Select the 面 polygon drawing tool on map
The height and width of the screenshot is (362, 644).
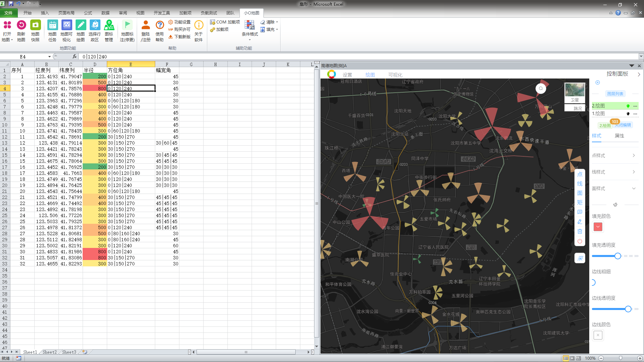coord(580,193)
